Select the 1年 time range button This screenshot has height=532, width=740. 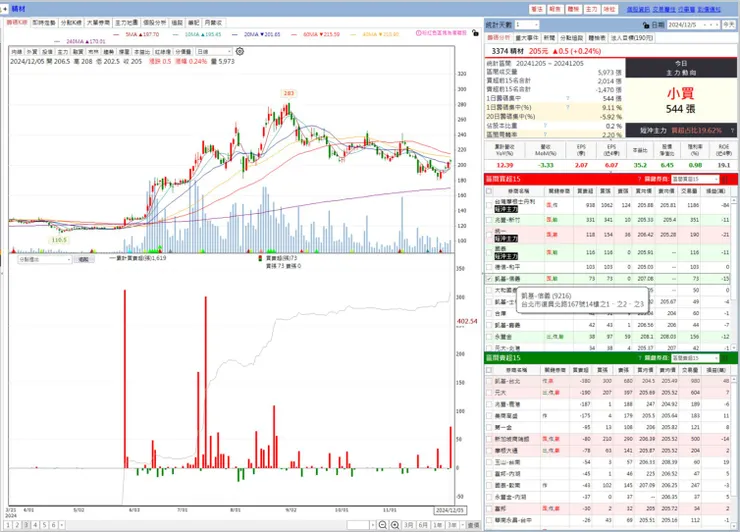click(437, 525)
